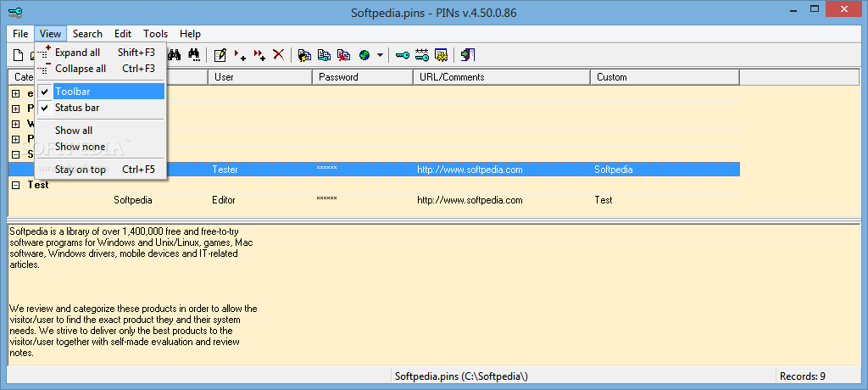Click the globe Launch URL icon

[x=364, y=55]
